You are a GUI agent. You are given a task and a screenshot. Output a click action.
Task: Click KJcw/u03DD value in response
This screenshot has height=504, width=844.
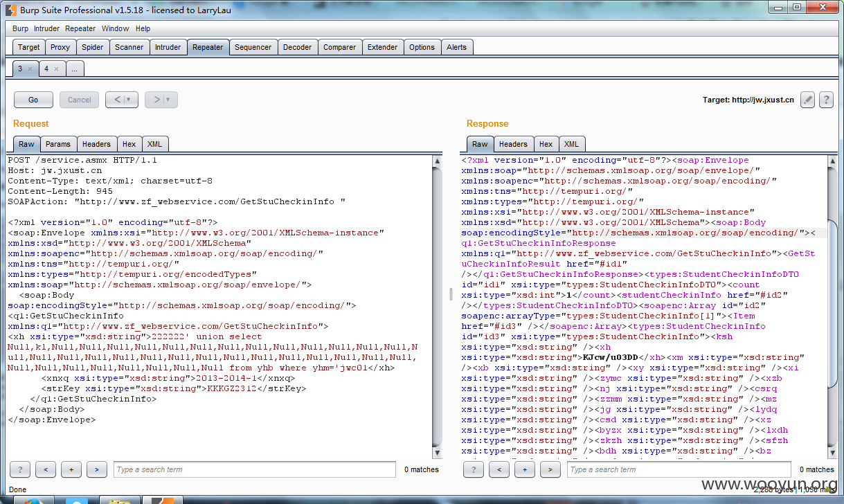click(610, 357)
